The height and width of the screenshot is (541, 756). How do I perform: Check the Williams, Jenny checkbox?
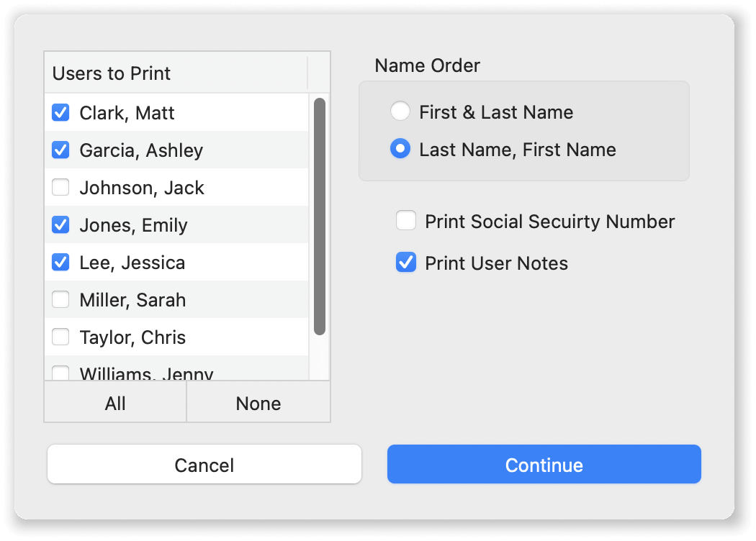pyautogui.click(x=60, y=373)
